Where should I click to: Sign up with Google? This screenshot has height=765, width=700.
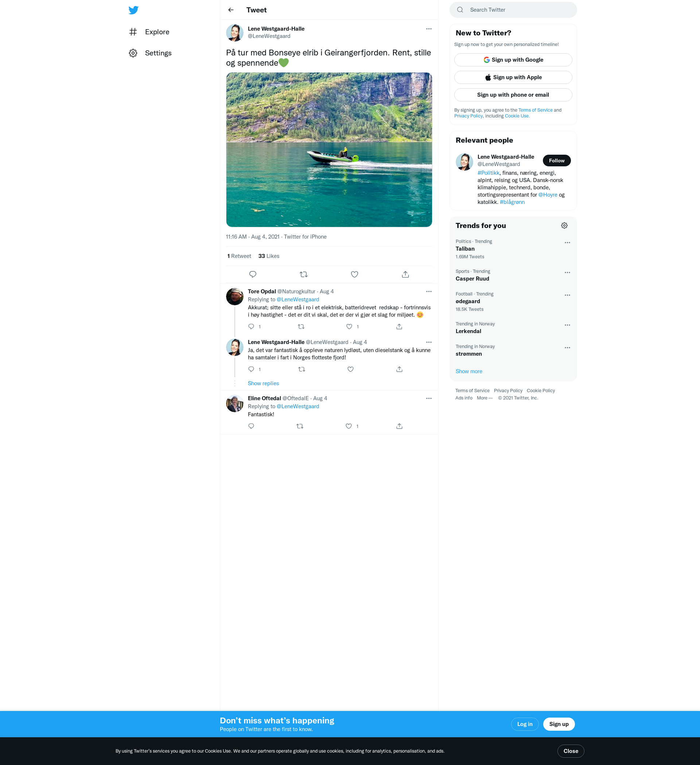tap(513, 60)
